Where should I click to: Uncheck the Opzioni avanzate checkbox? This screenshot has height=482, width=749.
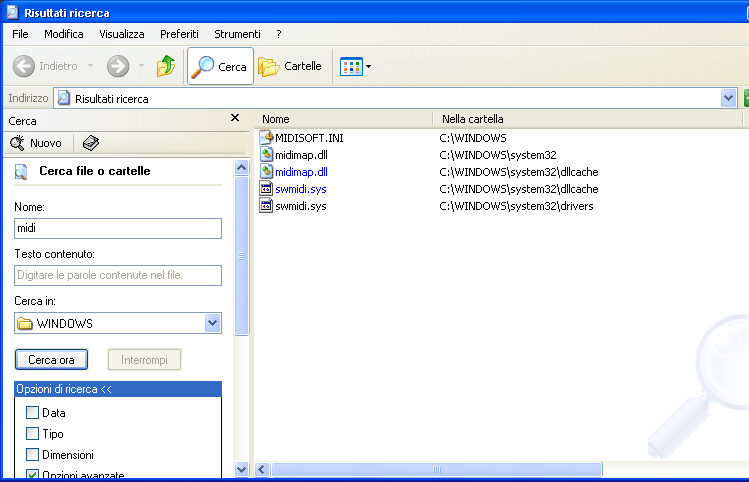(32, 474)
